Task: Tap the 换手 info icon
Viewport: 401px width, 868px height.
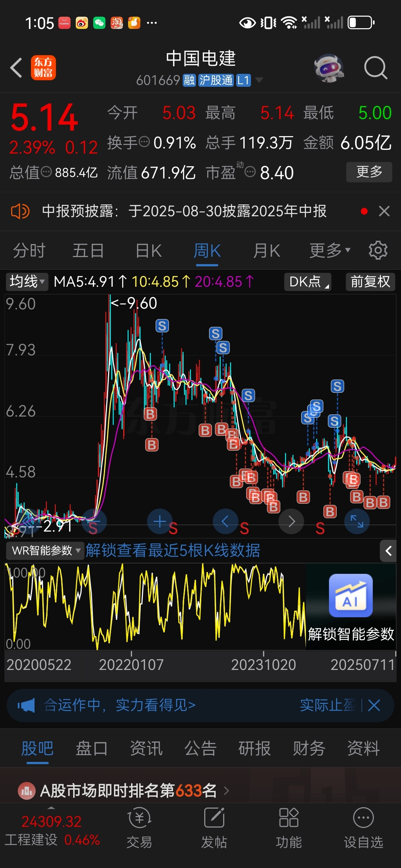Action: tap(144, 142)
